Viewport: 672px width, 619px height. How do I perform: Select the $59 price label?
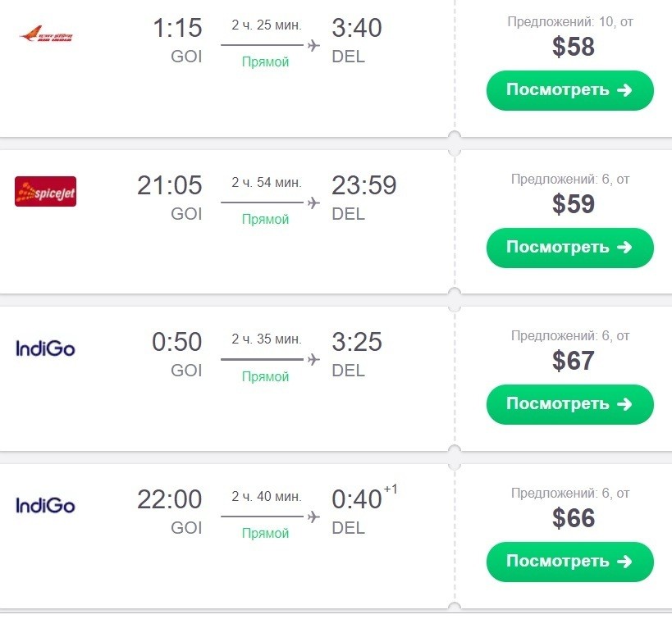point(573,204)
